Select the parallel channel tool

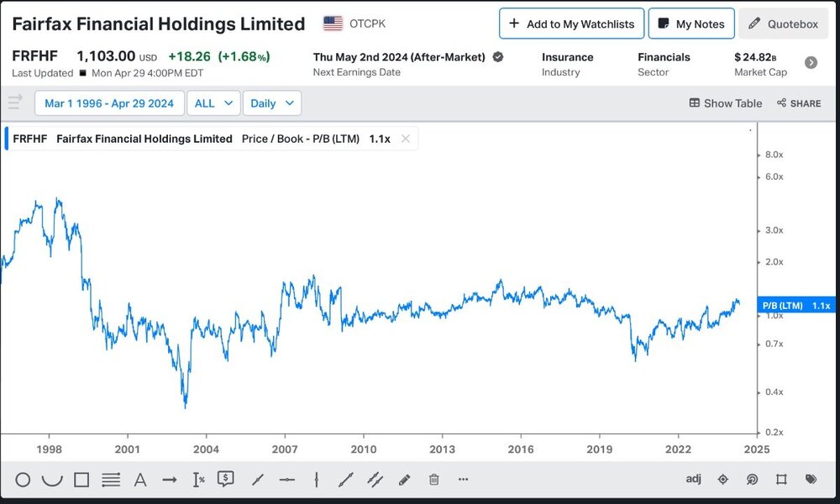375,480
